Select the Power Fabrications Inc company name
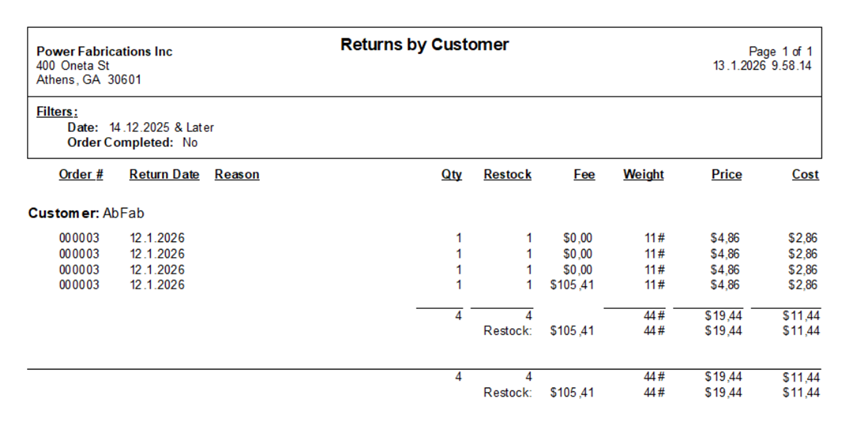This screenshot has width=850, height=440. point(105,51)
